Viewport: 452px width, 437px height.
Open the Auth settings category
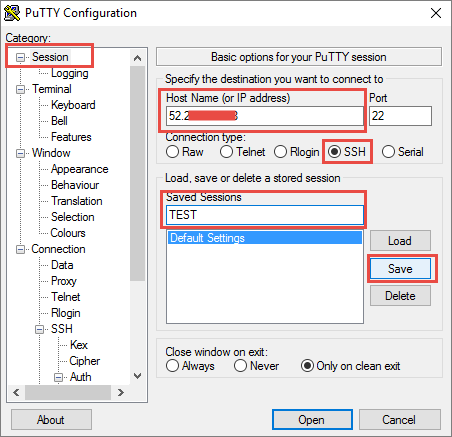point(80,377)
